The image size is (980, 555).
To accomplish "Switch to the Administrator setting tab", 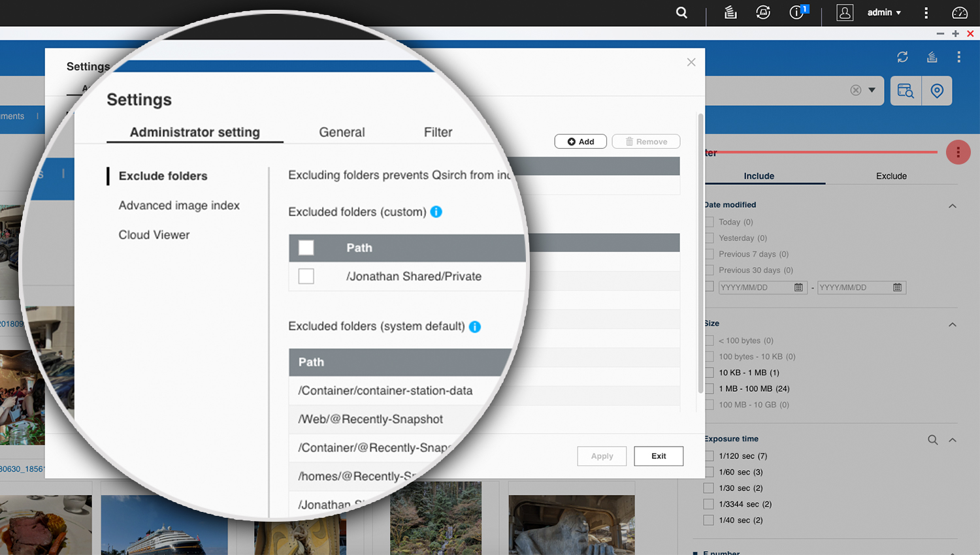I will tap(195, 132).
